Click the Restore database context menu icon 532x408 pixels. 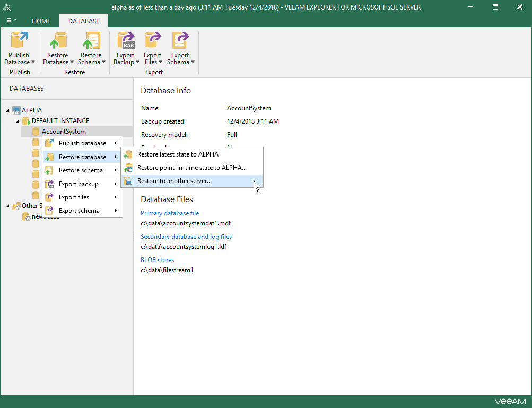coord(49,157)
